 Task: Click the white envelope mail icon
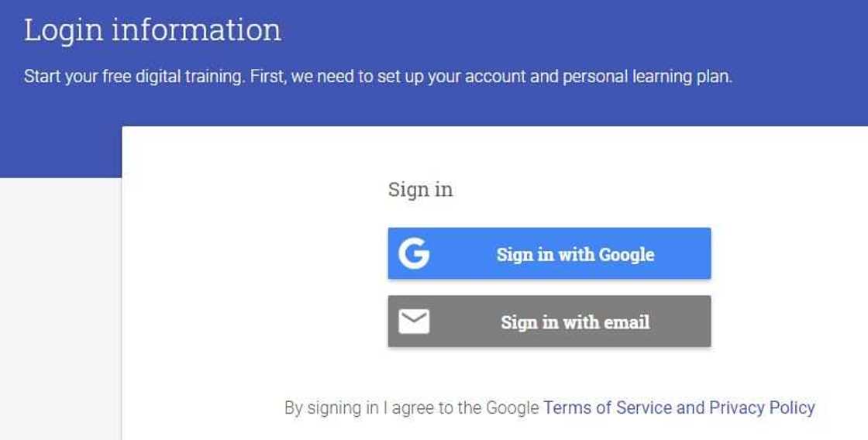tap(414, 321)
